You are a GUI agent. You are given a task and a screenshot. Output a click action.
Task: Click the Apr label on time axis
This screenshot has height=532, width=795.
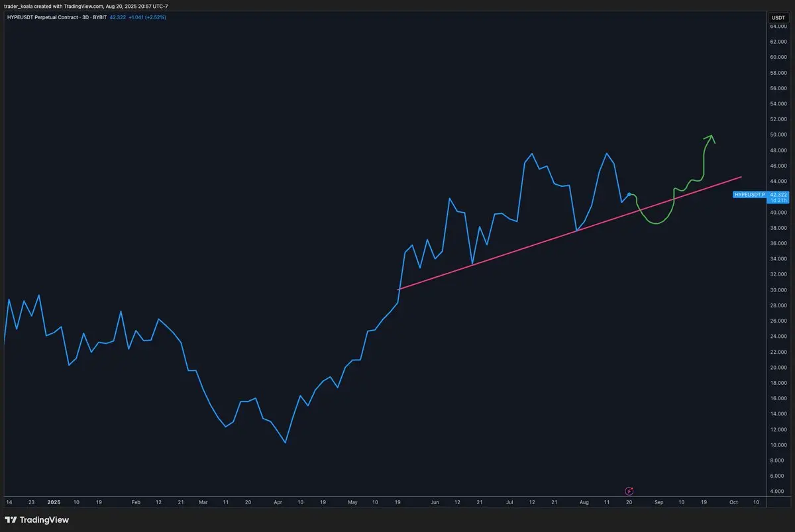[278, 503]
